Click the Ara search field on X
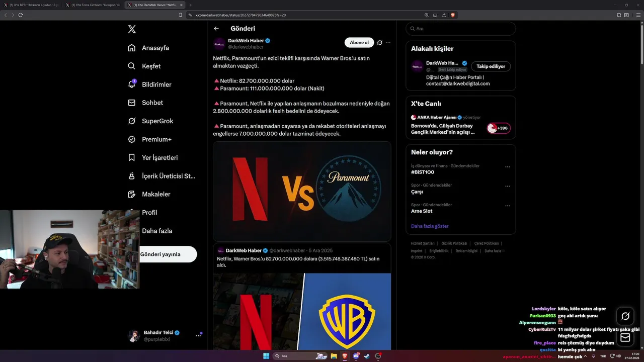Screen dimensions: 644x362 [460, 29]
